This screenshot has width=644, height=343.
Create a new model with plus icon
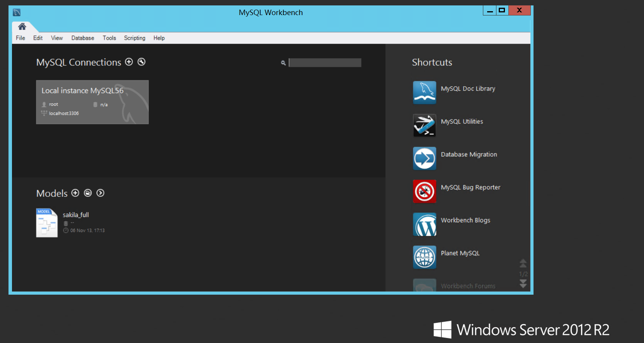[x=75, y=193]
